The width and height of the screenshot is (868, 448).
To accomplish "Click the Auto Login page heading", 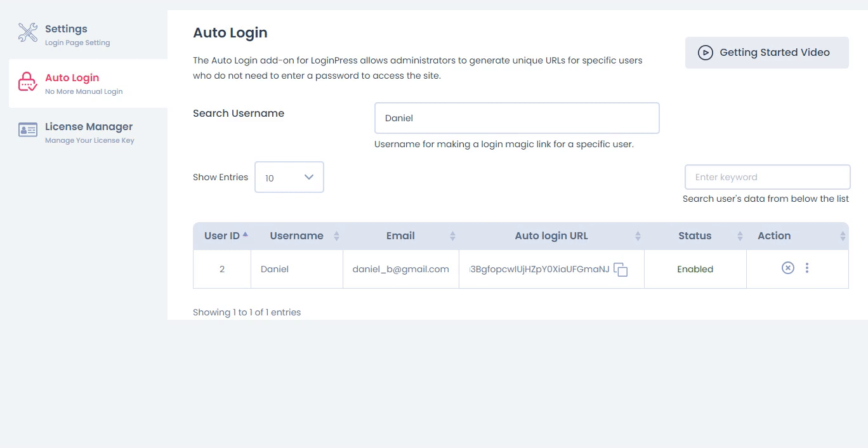I will 230,32.
